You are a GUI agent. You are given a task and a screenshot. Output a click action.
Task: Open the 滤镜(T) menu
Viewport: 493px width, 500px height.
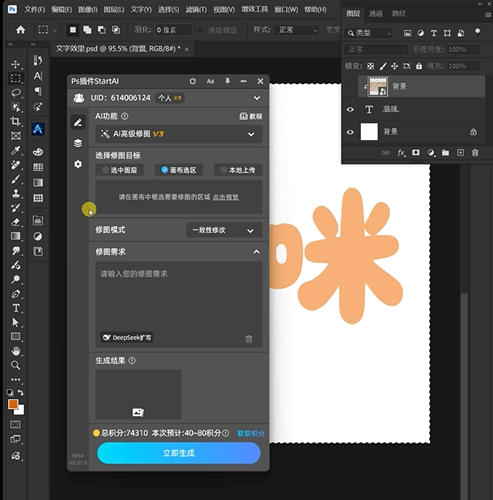tap(196, 10)
